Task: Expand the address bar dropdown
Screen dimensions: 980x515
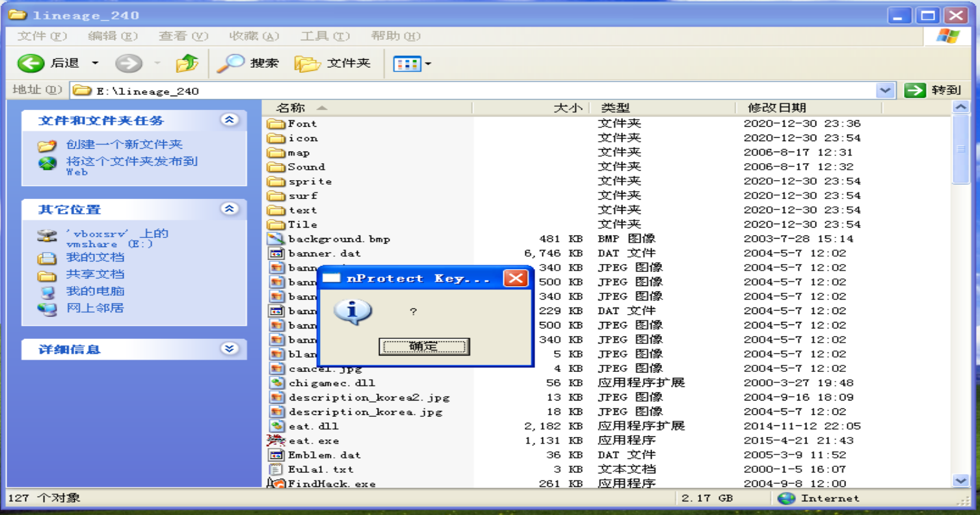Action: click(885, 90)
